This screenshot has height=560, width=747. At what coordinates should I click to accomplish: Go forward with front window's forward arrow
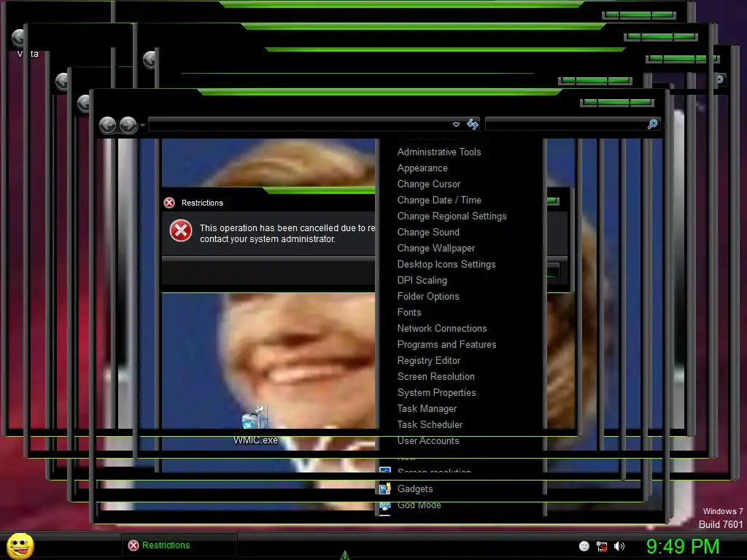pyautogui.click(x=128, y=125)
